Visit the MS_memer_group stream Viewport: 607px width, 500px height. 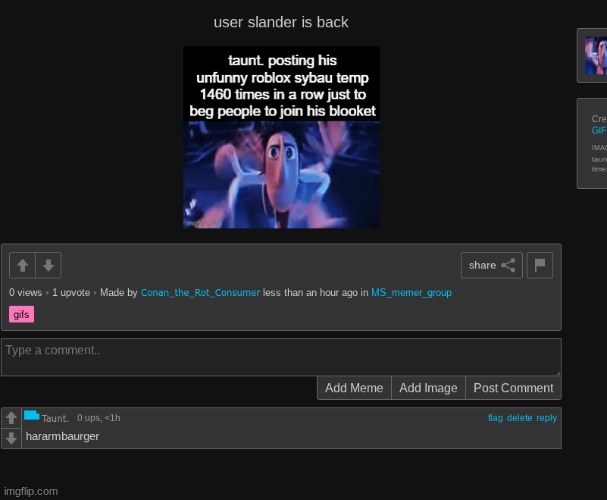[411, 293]
